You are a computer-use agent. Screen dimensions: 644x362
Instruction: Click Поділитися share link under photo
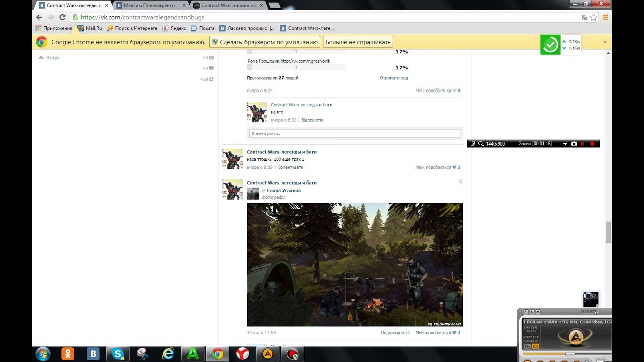coord(395,333)
